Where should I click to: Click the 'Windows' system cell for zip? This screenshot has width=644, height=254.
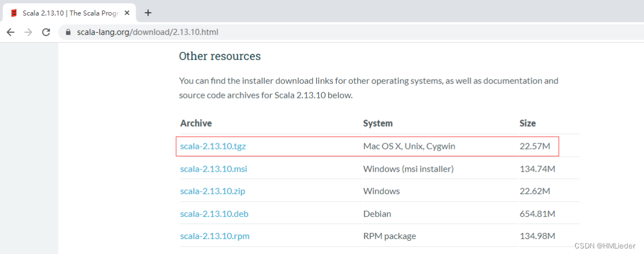[x=382, y=191]
